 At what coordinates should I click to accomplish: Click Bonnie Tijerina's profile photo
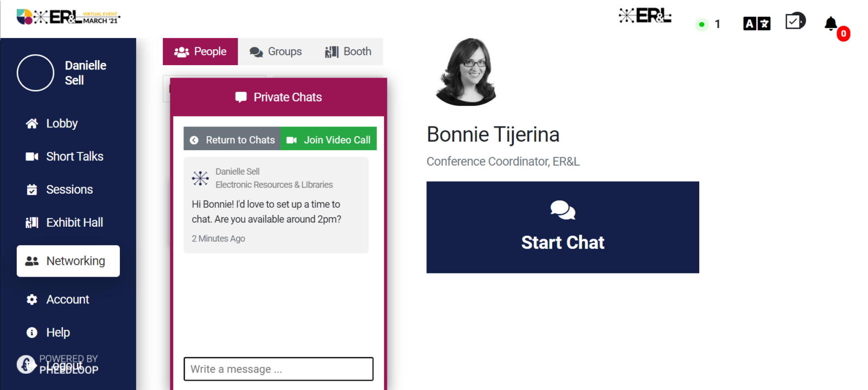point(467,72)
